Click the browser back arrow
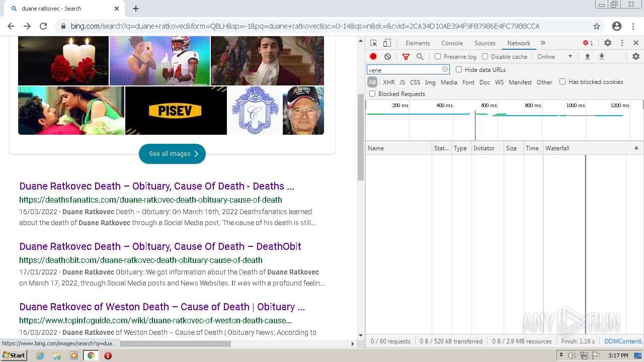The image size is (644, 362). [11, 26]
